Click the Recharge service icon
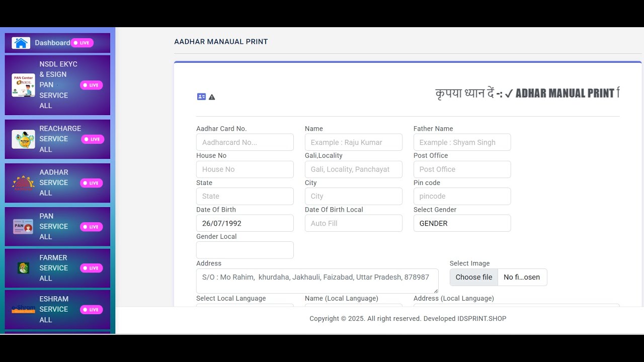This screenshot has width=644, height=362. tap(23, 139)
